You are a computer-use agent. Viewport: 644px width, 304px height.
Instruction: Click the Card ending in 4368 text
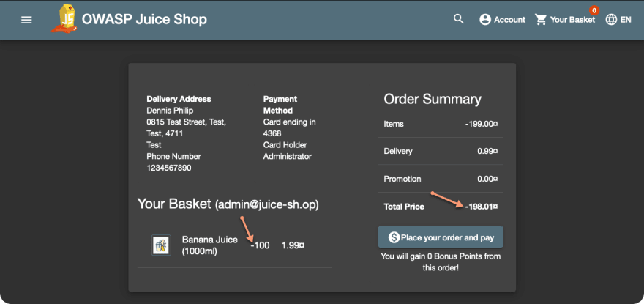pos(289,127)
